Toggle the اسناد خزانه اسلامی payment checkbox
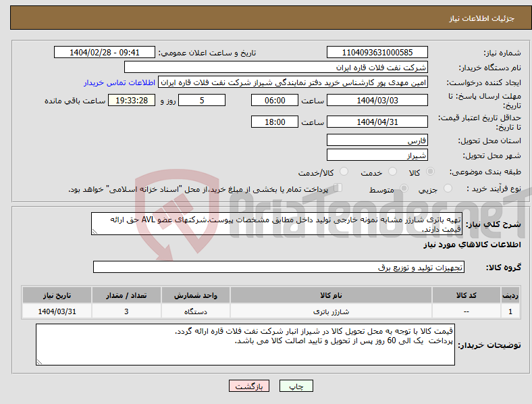Screen dimensions: 532x404 pyautogui.click(x=338, y=188)
